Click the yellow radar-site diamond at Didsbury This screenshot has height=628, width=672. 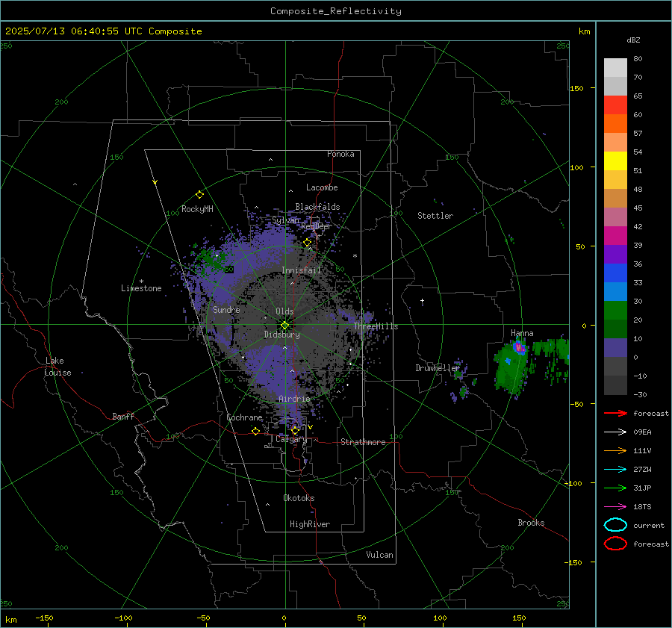[x=284, y=326]
